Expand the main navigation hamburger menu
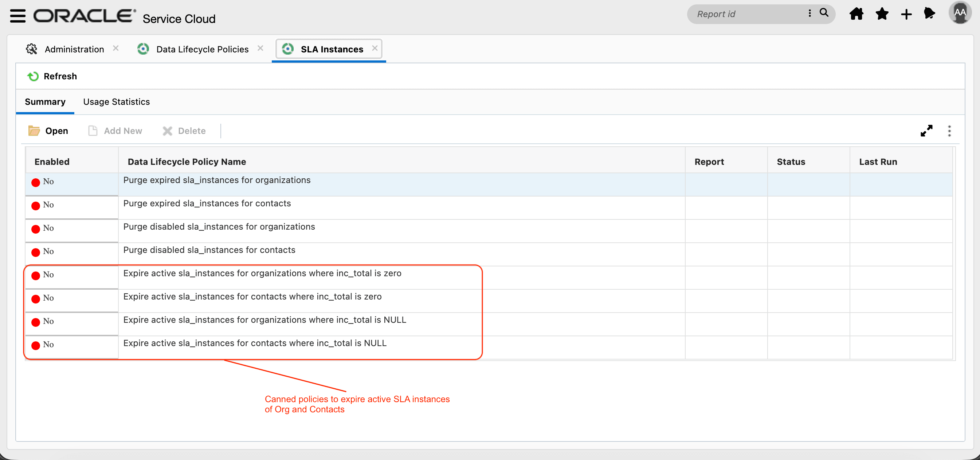 [x=17, y=16]
